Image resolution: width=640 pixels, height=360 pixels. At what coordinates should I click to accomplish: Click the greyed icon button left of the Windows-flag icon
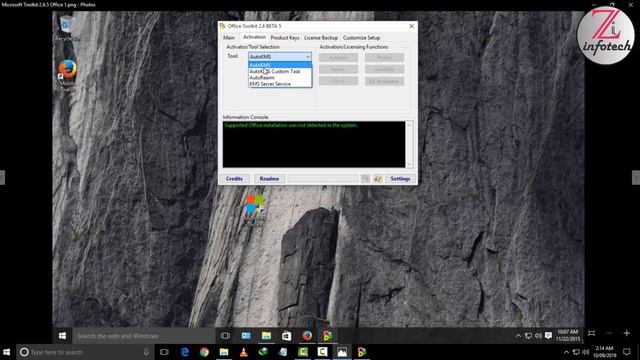point(365,179)
